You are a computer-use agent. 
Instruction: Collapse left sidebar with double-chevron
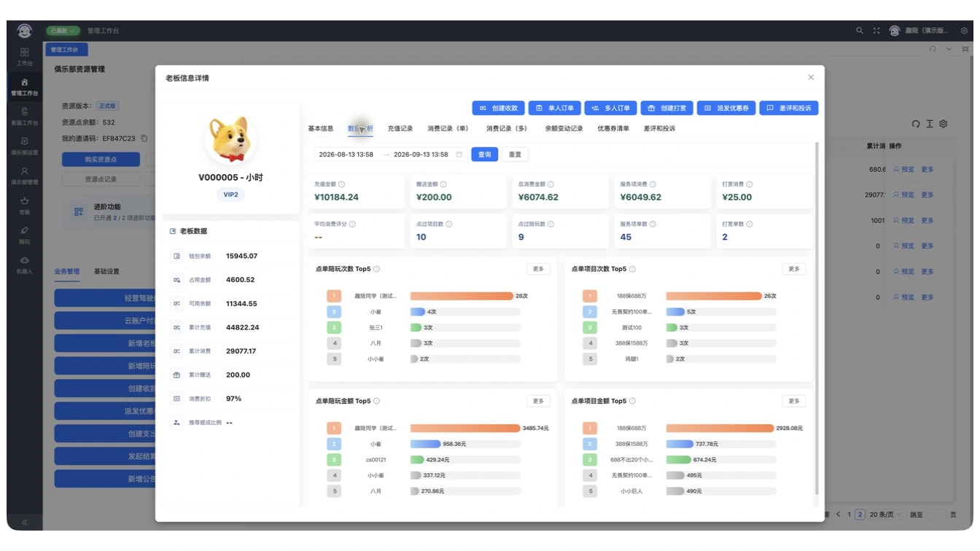[x=24, y=522]
